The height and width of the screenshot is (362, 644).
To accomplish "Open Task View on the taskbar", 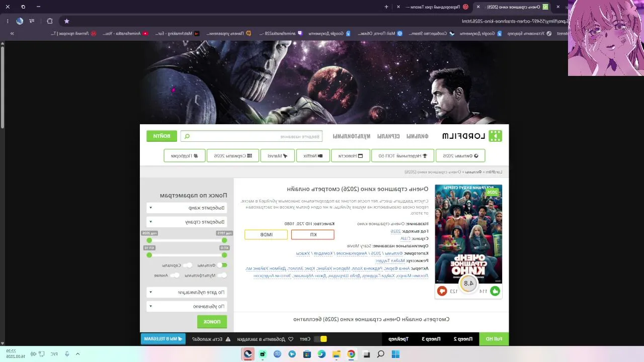I will point(366,354).
